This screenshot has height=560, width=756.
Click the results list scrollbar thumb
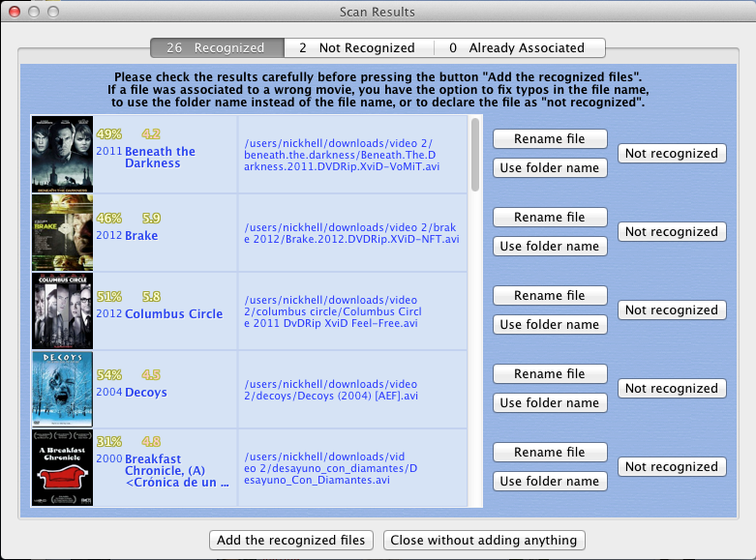point(475,154)
